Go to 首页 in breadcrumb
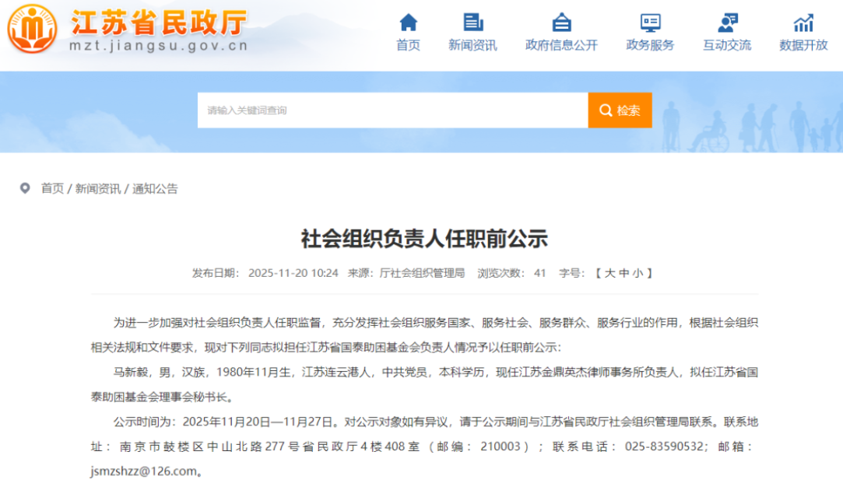Screen dimensions: 843x504 [52, 188]
